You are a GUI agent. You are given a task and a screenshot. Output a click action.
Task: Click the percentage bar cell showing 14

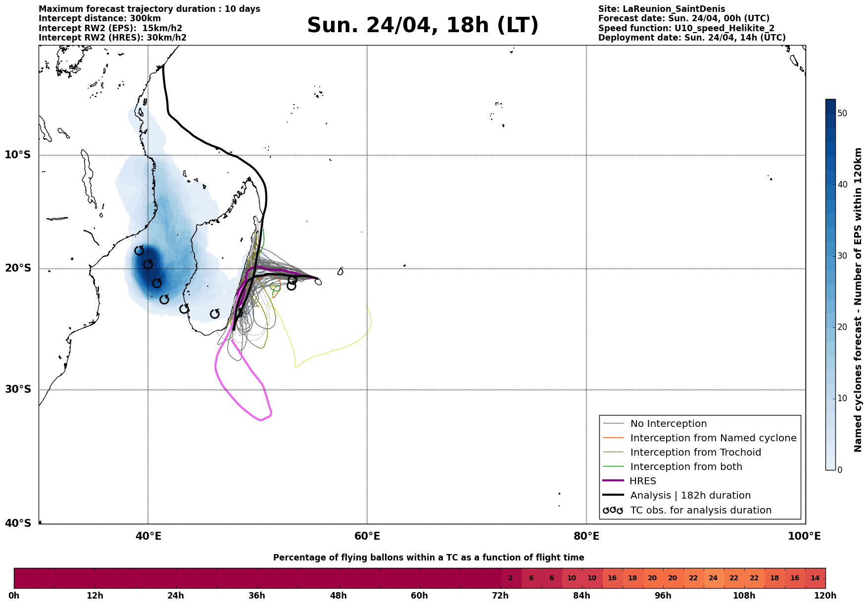pos(815,578)
